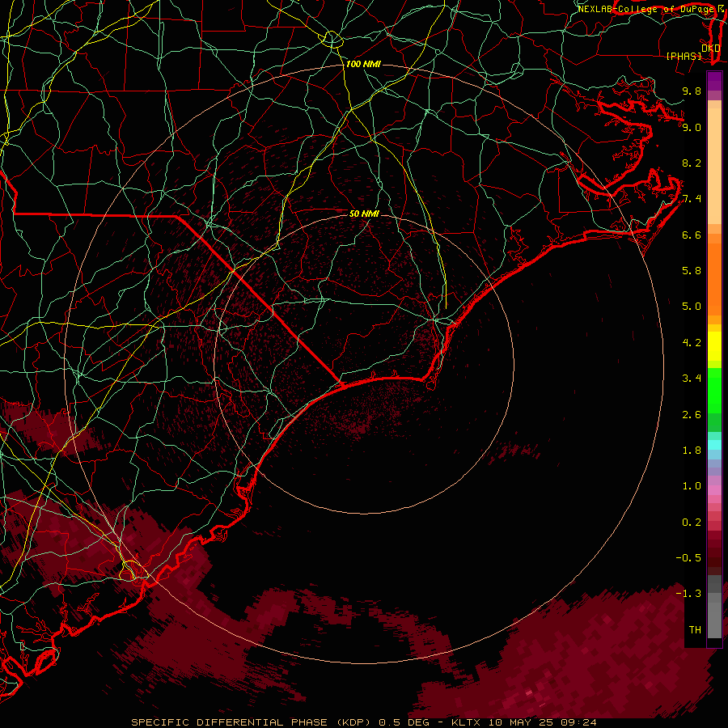The width and height of the screenshot is (728, 728).
Task: Click the TH threshold label on legend
Action: click(x=695, y=630)
